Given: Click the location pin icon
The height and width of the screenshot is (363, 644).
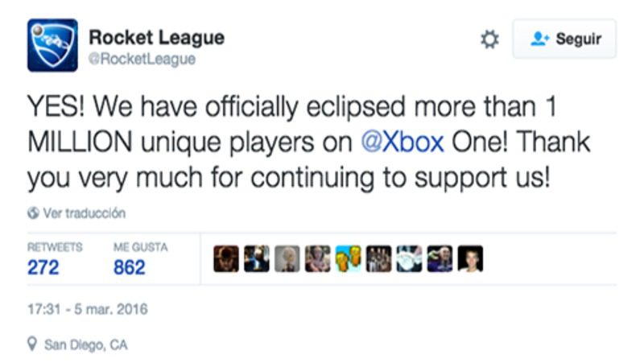Looking at the screenshot, I should (x=32, y=344).
